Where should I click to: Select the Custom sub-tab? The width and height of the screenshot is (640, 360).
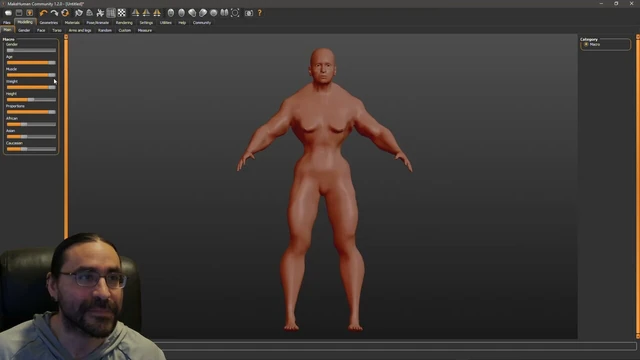[124, 30]
